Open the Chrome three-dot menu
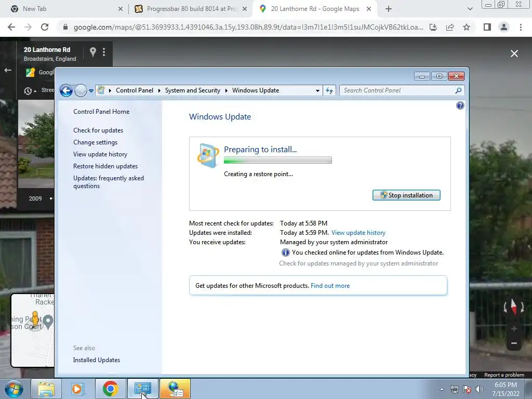 point(521,27)
